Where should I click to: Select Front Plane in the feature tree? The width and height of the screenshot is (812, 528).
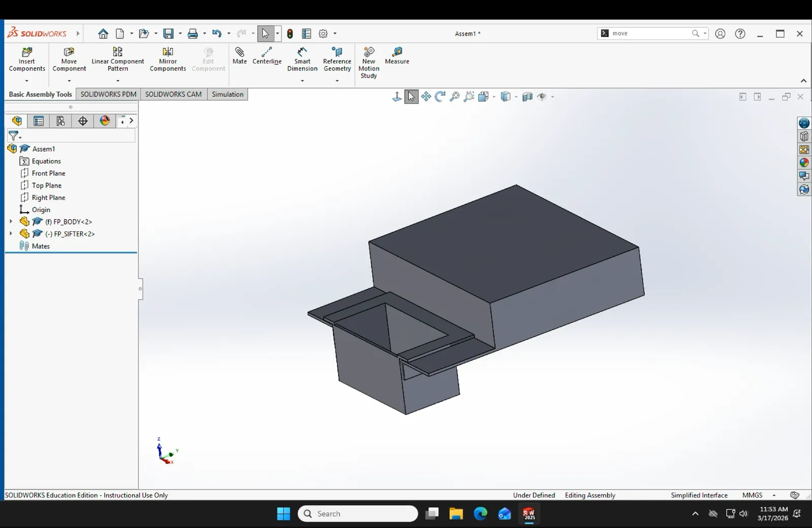(48, 173)
